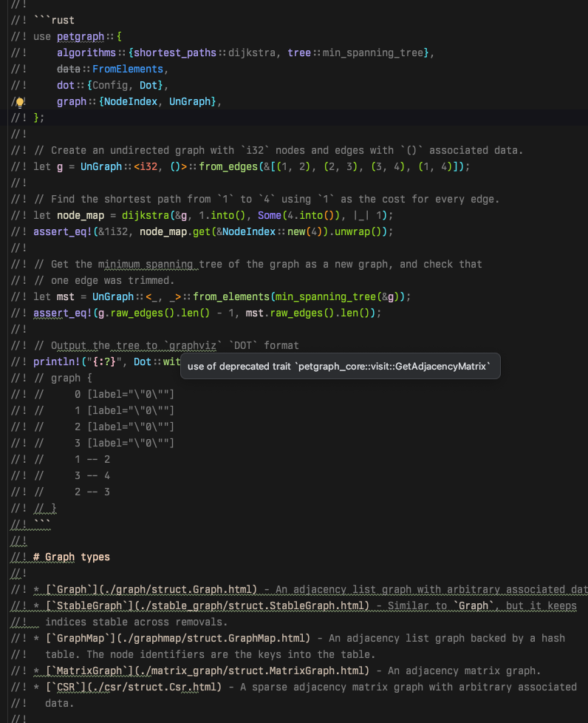This screenshot has height=723, width=588.
Task: Open the "MatrixGraph" doc link
Action: tap(208, 671)
